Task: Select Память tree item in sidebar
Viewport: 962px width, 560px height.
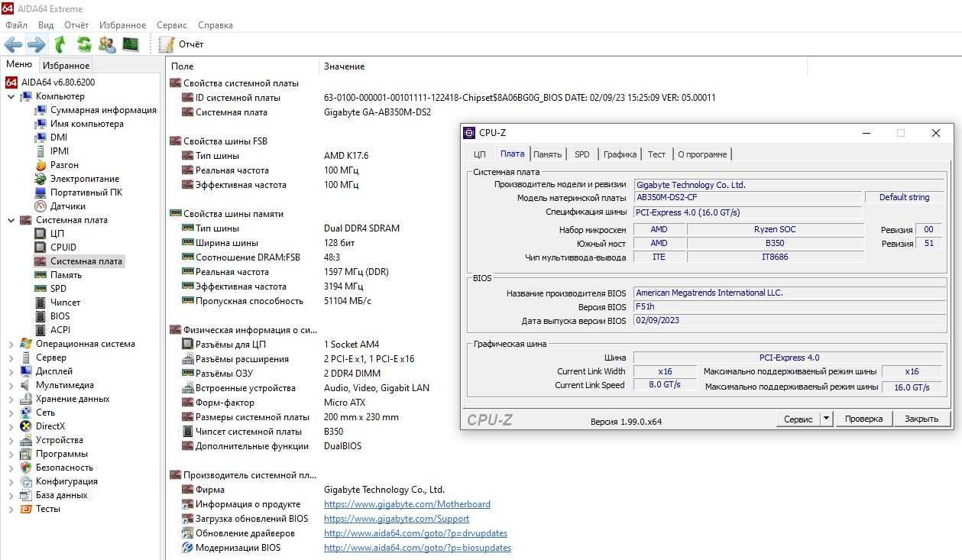Action: pos(66,275)
